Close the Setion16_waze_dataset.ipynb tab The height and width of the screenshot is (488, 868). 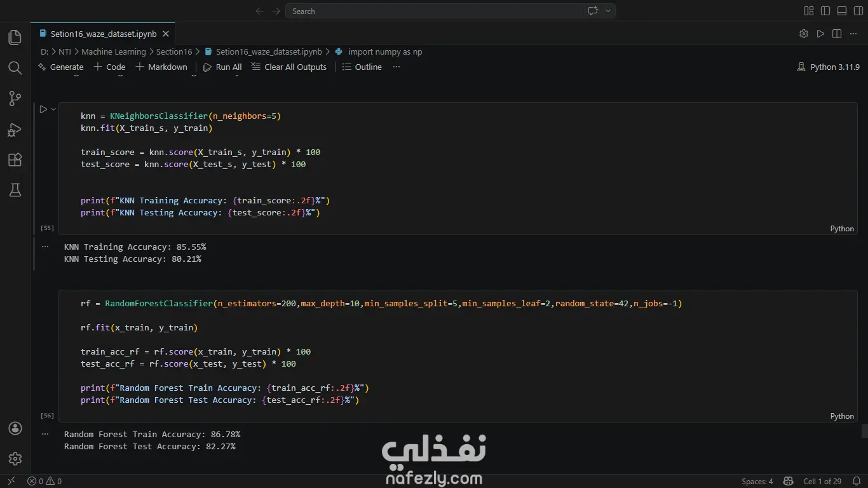166,34
